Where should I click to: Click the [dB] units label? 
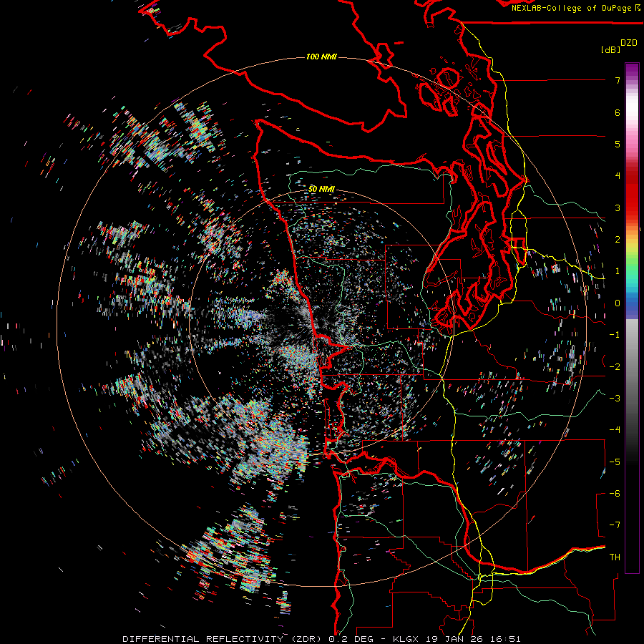610,49
